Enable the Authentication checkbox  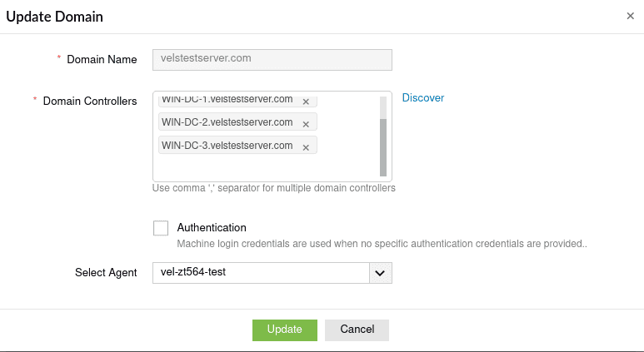161,228
